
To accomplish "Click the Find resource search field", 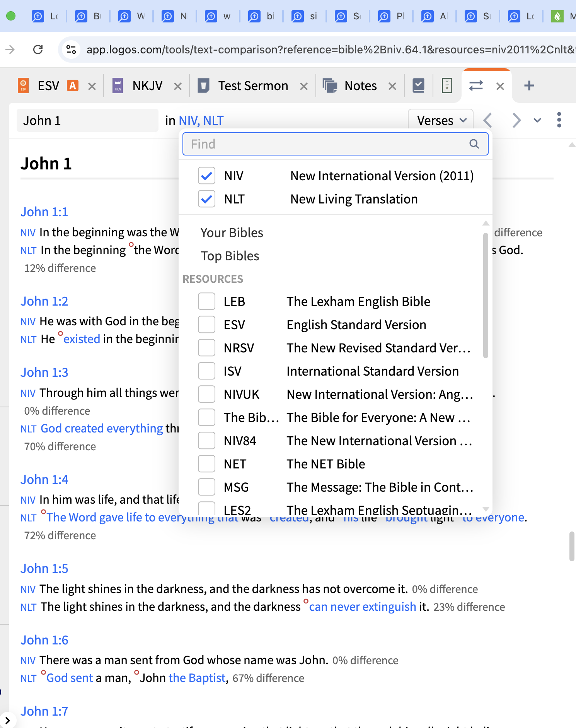I will point(335,144).
